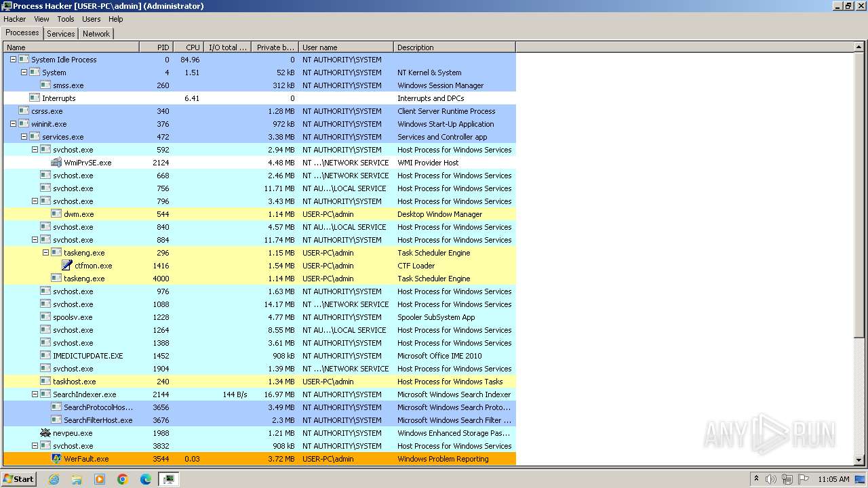Image resolution: width=868 pixels, height=488 pixels.
Task: Collapse svchost.exe PID 796 node
Action: (x=35, y=201)
